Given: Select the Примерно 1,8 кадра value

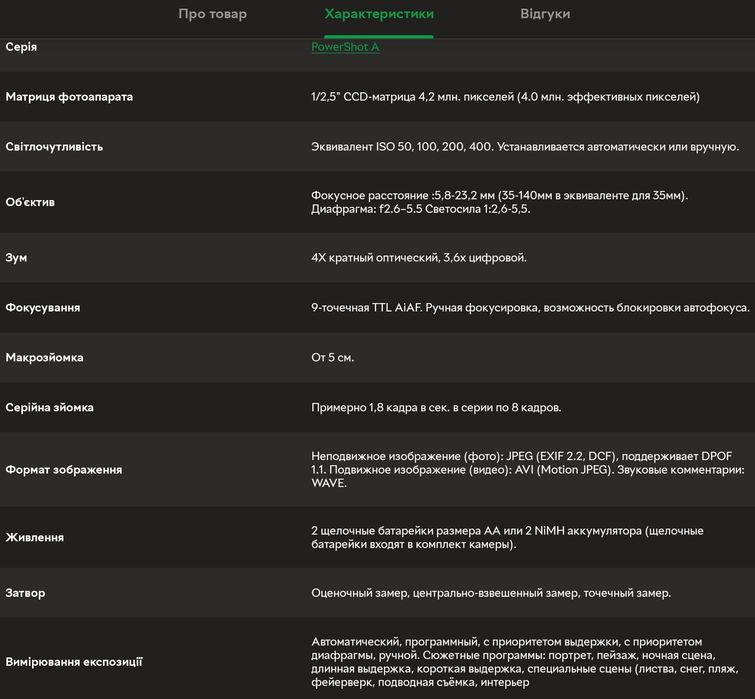Looking at the screenshot, I should tap(436, 408).
